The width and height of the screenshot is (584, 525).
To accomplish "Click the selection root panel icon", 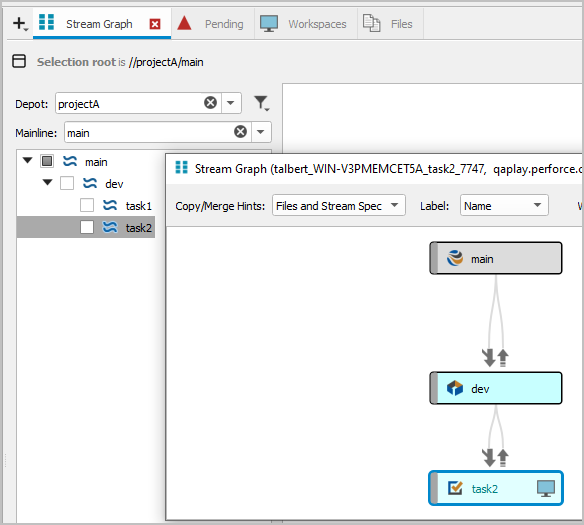I will [19, 61].
